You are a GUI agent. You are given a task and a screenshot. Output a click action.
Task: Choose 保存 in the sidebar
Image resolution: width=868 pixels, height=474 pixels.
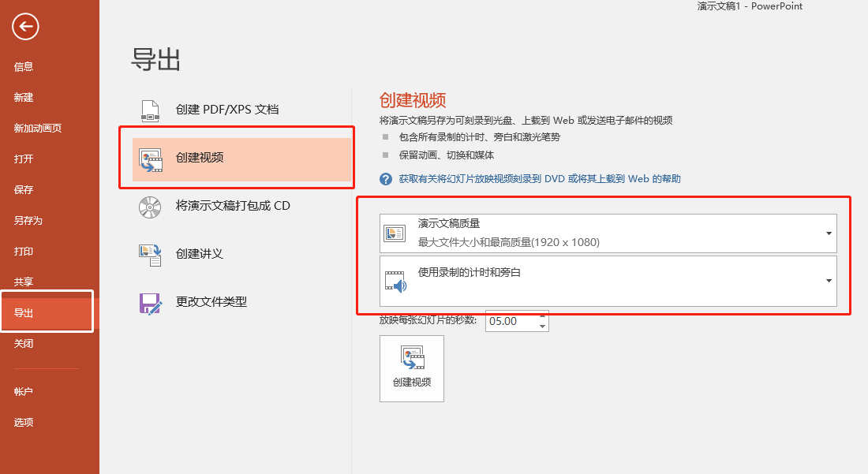(x=24, y=190)
